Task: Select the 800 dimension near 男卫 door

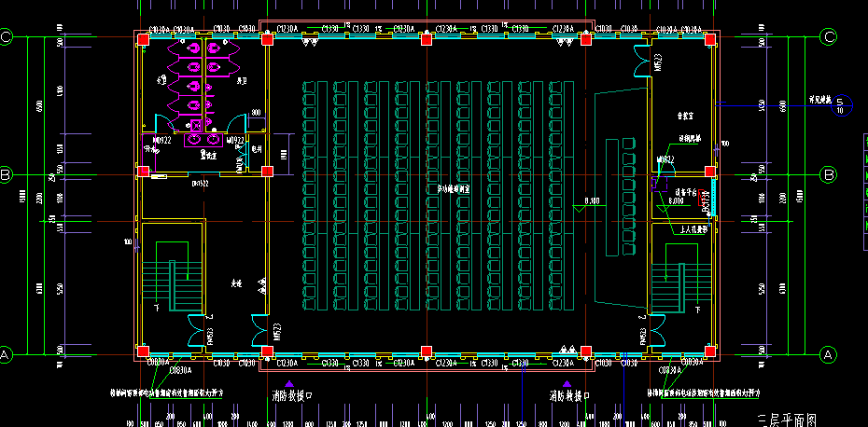Action: (x=256, y=113)
